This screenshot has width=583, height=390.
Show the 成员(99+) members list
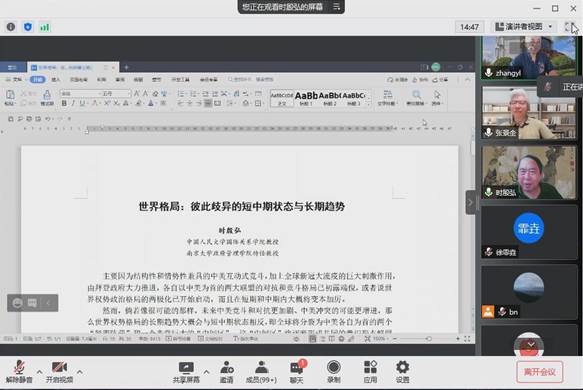[x=261, y=372]
